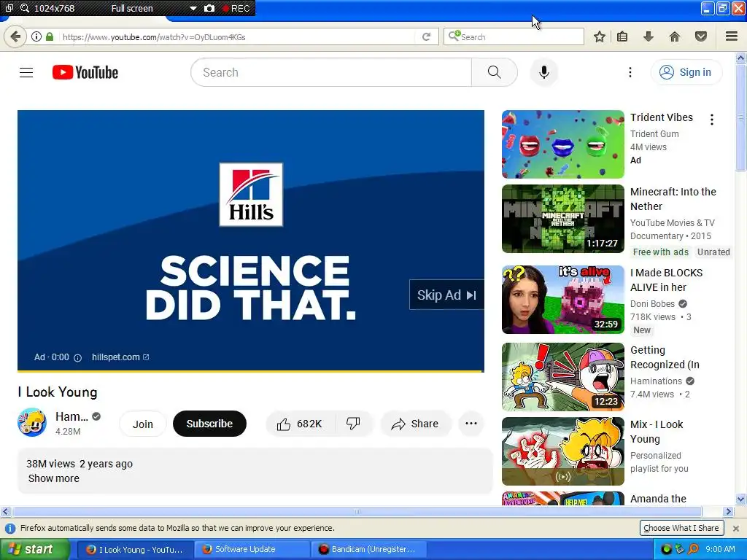Image resolution: width=747 pixels, height=560 pixels.
Task: Click Choose What I Share button
Action: tap(681, 528)
